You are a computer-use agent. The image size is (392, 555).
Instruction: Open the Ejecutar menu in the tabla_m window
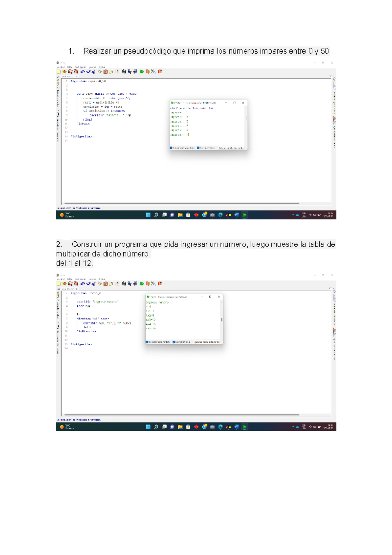(x=92, y=279)
